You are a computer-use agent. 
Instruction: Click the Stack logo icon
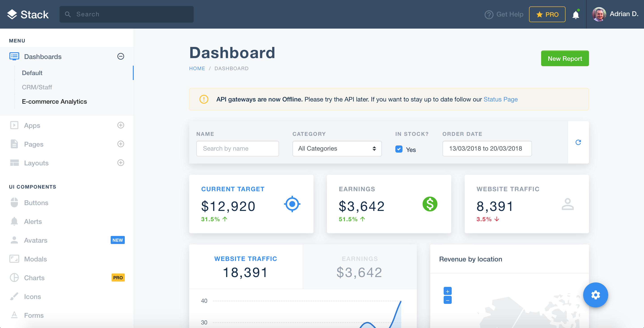[12, 15]
